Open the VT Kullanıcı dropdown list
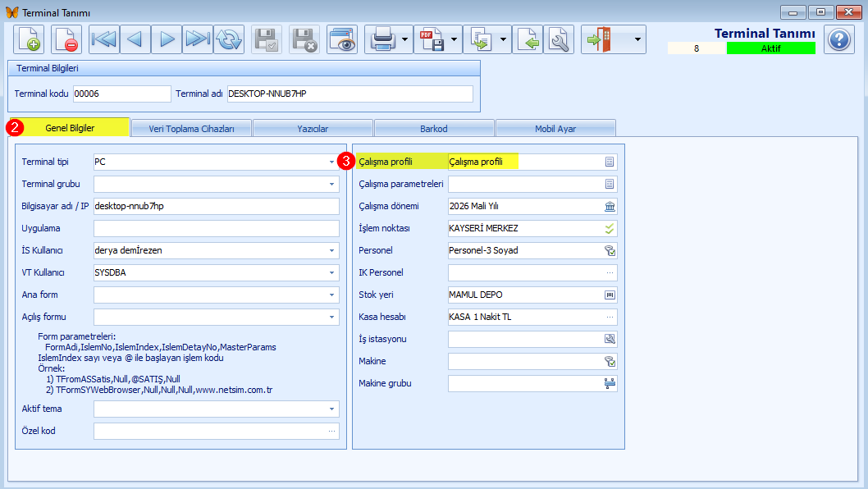 pyautogui.click(x=331, y=272)
